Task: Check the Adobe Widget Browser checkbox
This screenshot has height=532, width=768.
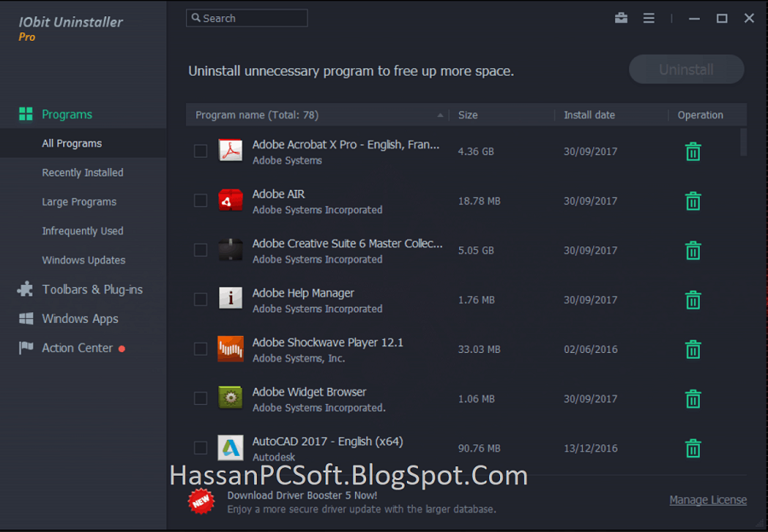Action: pos(201,398)
